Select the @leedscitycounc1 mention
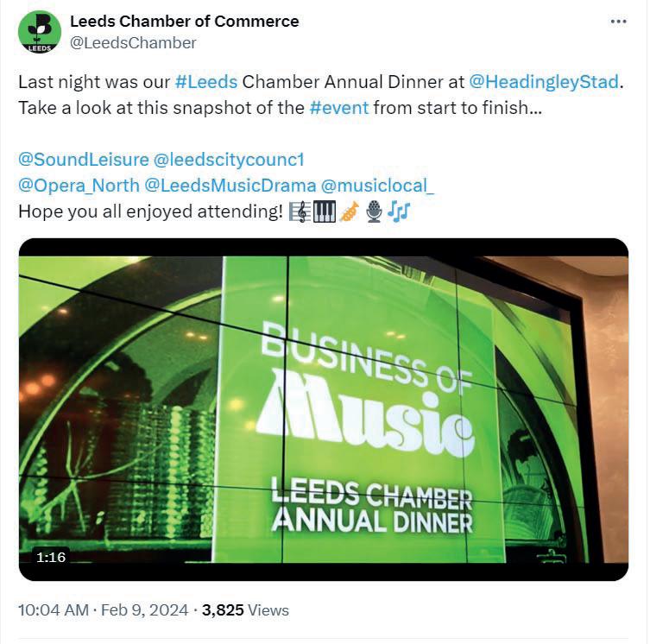This screenshot has width=650, height=644. pos(229,160)
